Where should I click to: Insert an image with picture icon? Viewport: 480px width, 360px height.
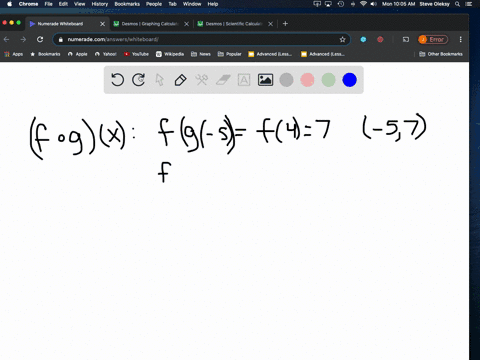[x=265, y=80]
